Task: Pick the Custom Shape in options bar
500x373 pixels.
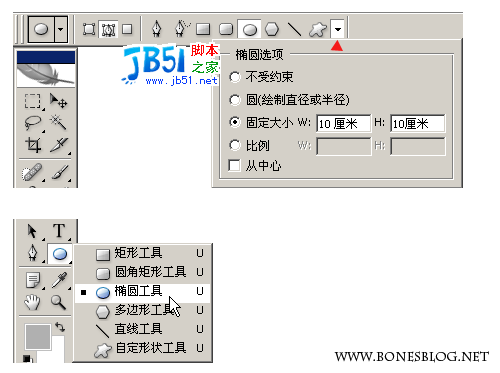Action: point(318,30)
